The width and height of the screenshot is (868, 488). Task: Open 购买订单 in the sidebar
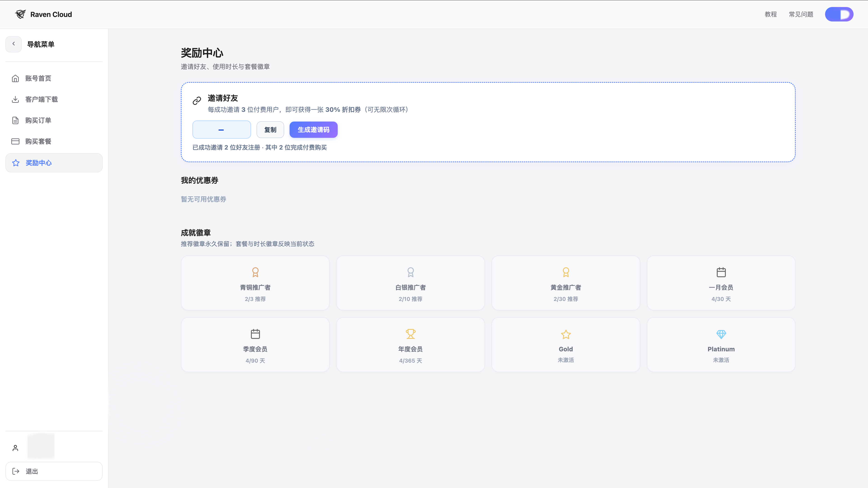point(54,120)
